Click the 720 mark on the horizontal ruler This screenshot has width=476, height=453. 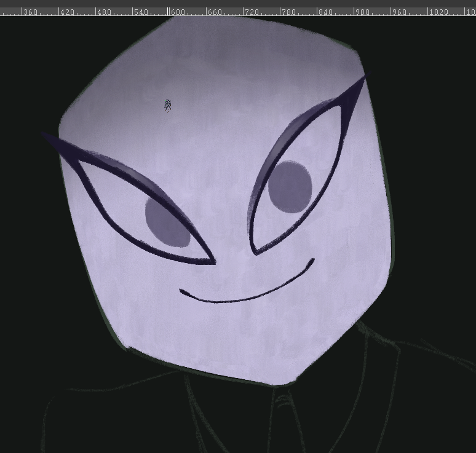point(252,12)
